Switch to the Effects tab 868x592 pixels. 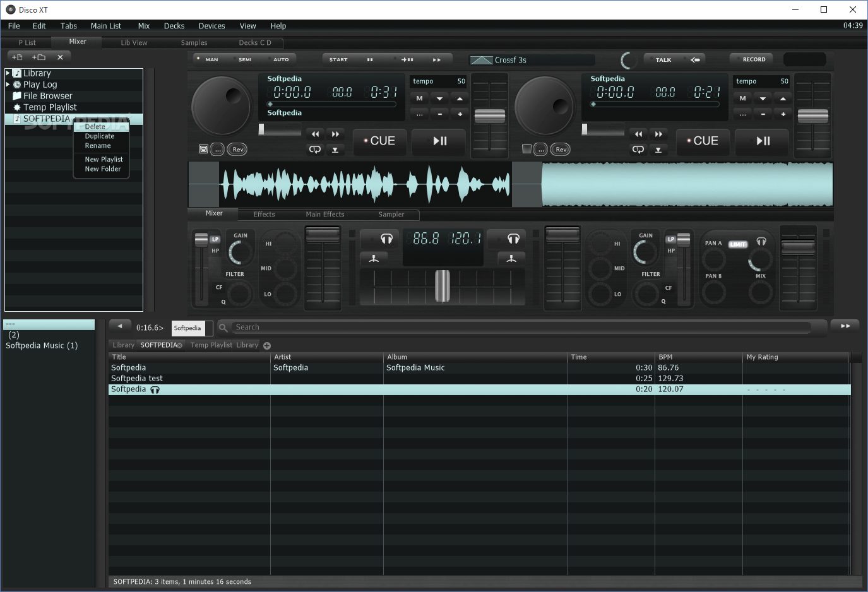pos(264,215)
